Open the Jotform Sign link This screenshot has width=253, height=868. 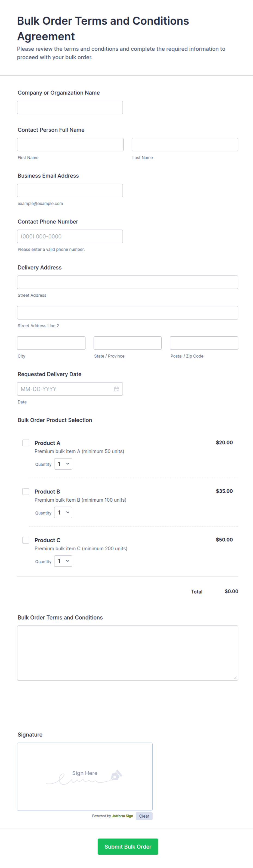click(x=122, y=816)
